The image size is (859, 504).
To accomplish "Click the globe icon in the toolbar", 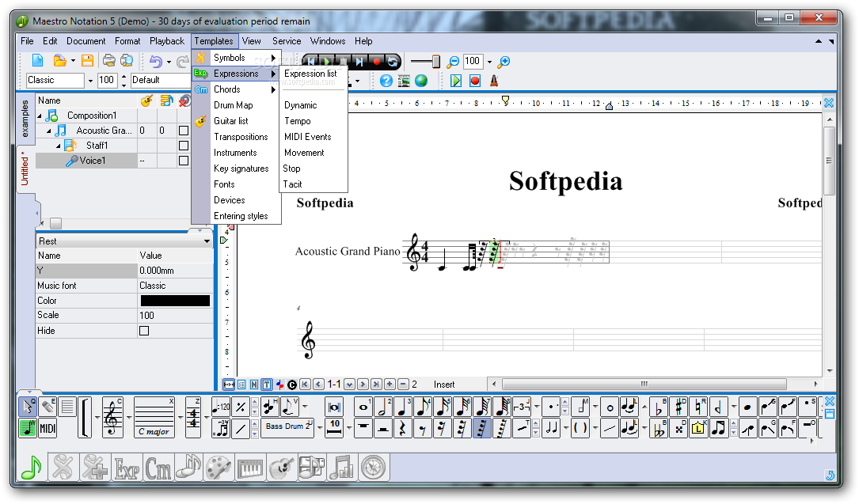I will tap(420, 81).
